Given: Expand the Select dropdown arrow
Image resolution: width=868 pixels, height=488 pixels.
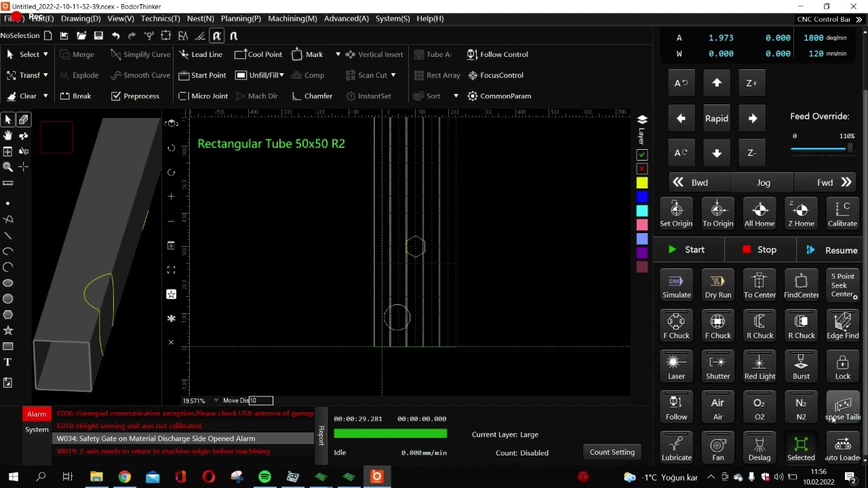Looking at the screenshot, I should click(x=45, y=54).
